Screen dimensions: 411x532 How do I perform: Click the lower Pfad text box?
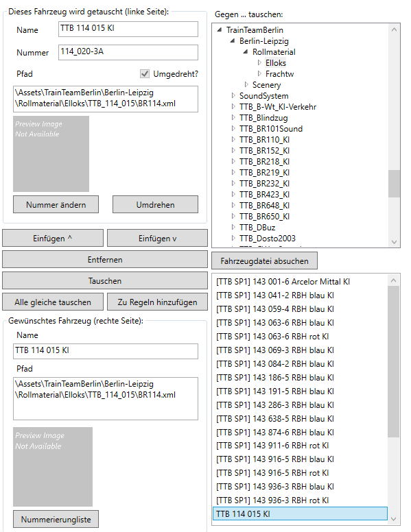click(106, 398)
